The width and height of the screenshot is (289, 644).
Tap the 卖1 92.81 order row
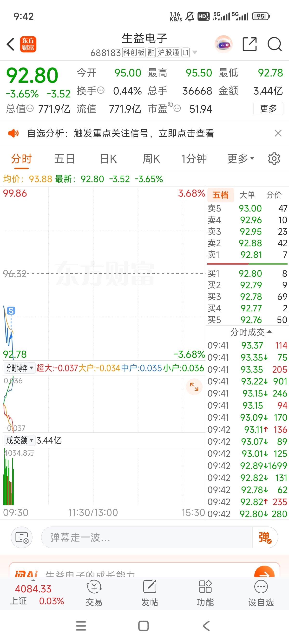coord(247,255)
